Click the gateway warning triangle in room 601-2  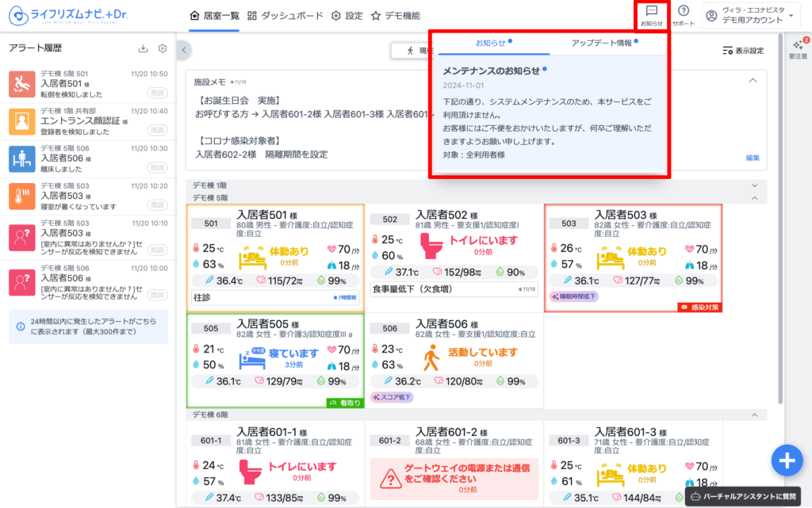[390, 479]
